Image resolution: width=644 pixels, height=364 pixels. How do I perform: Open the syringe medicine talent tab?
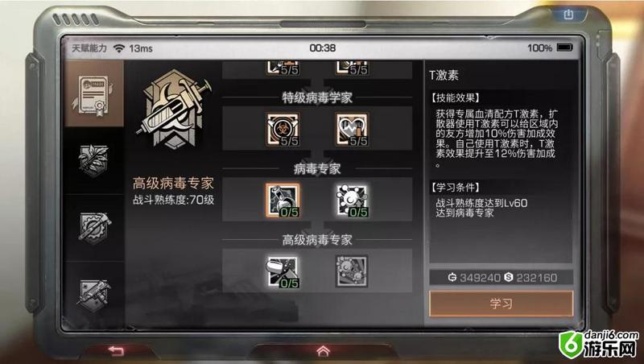[x=94, y=294]
